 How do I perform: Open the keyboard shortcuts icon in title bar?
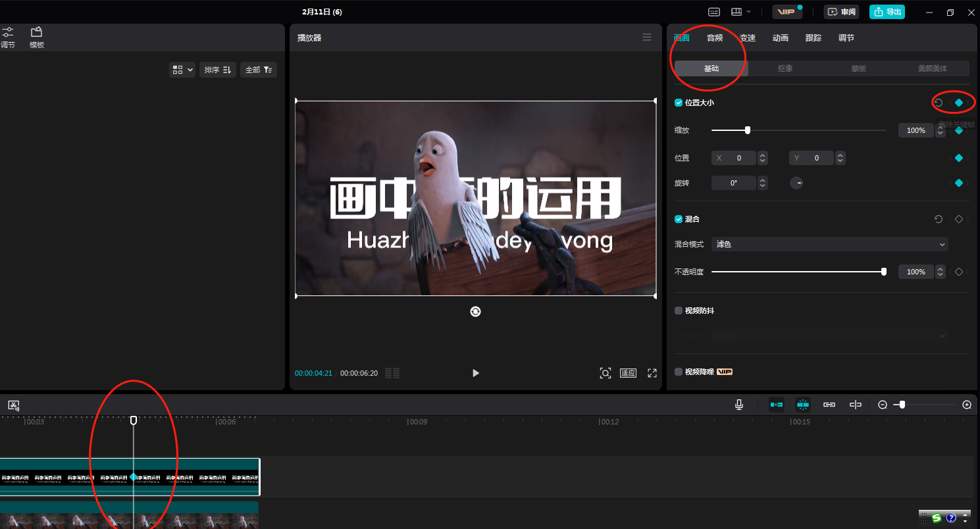click(x=714, y=12)
